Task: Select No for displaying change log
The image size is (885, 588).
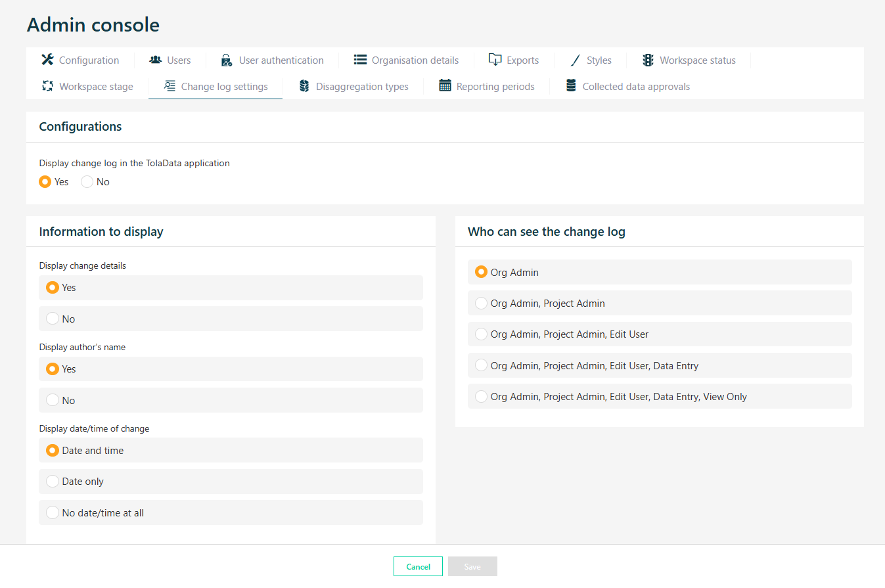Action: [87, 182]
